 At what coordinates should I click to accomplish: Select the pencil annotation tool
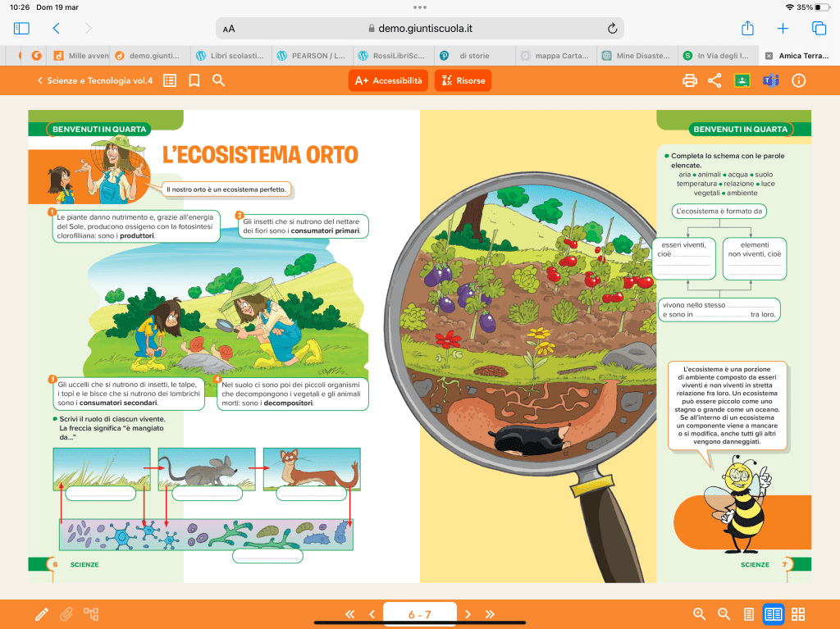pos(41,613)
